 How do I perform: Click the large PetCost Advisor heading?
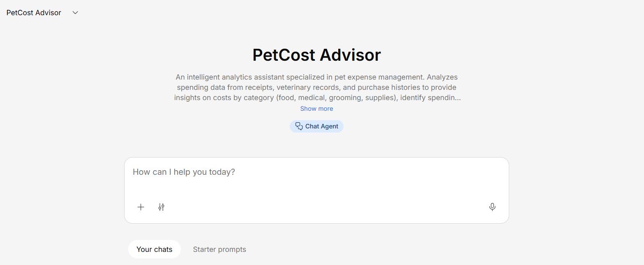click(316, 55)
